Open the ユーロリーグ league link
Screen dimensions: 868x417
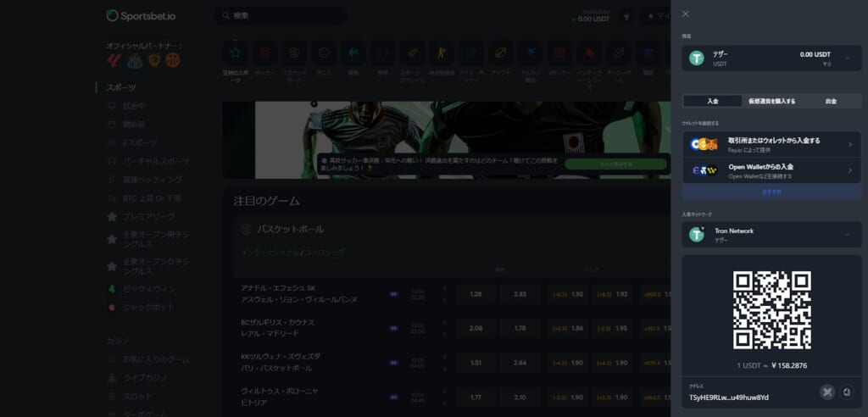pos(324,253)
